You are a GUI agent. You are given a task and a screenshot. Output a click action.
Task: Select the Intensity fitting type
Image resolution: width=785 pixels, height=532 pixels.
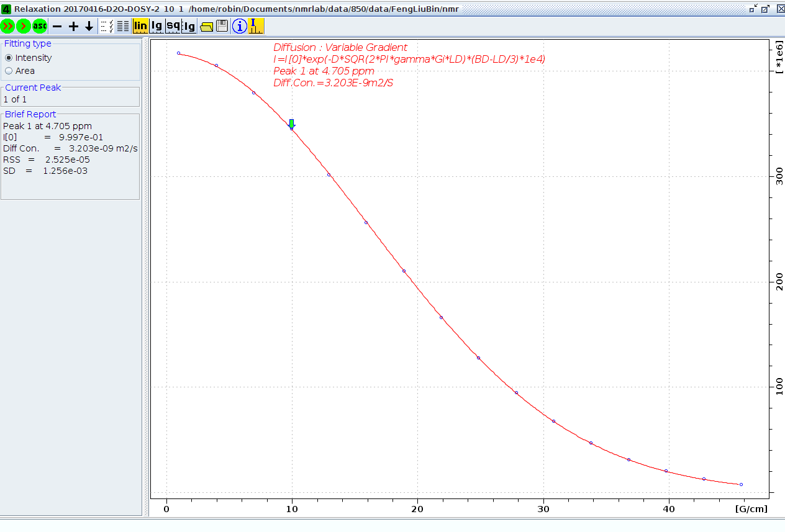(9, 58)
